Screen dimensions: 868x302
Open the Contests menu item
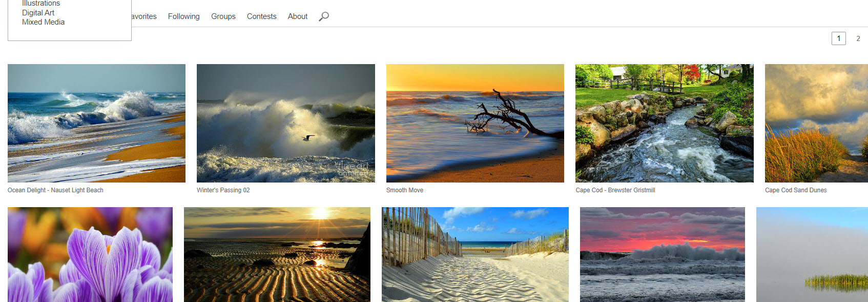coord(262,16)
